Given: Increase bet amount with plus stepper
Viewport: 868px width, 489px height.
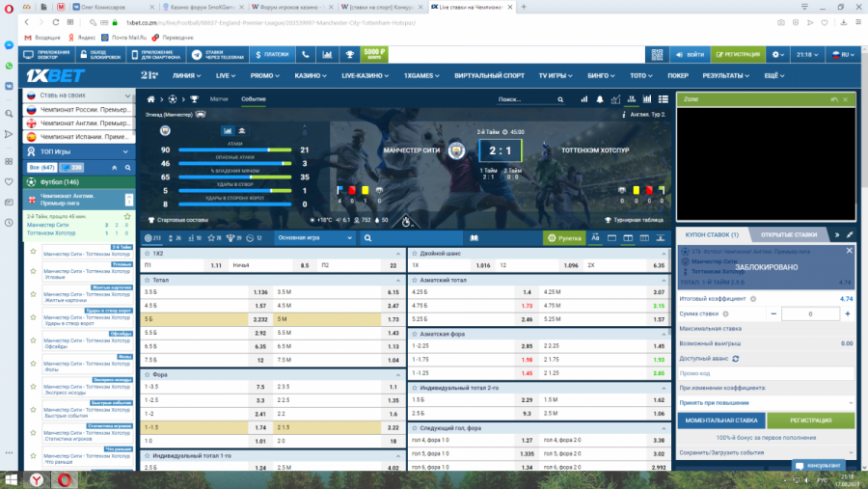Looking at the screenshot, I should (846, 313).
